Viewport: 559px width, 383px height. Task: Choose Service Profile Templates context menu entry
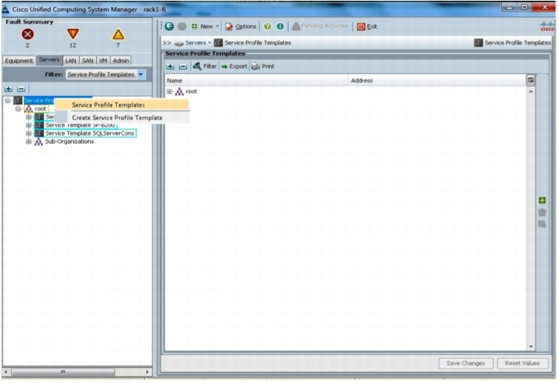click(121, 105)
